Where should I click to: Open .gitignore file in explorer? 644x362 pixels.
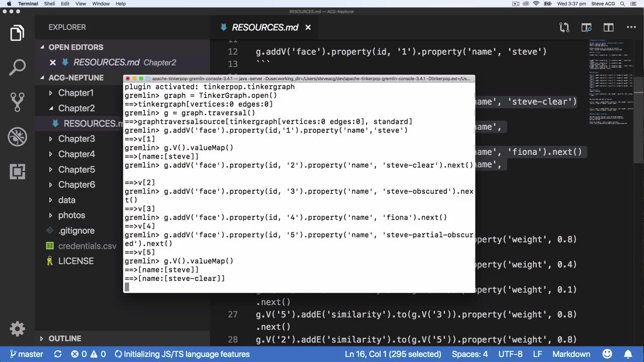tap(76, 231)
